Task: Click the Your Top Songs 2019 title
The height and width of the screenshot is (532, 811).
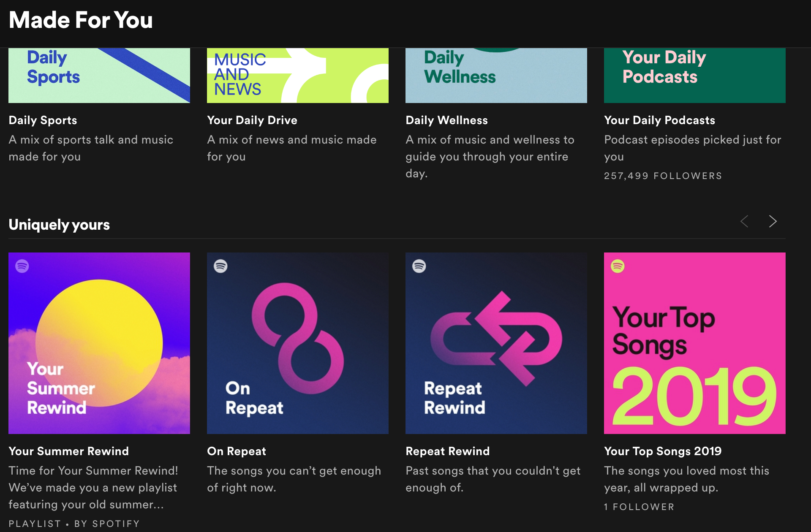Action: (x=663, y=451)
